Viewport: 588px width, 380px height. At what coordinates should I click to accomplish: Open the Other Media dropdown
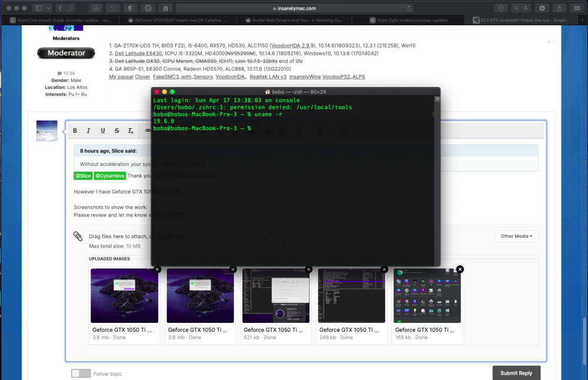coord(516,236)
